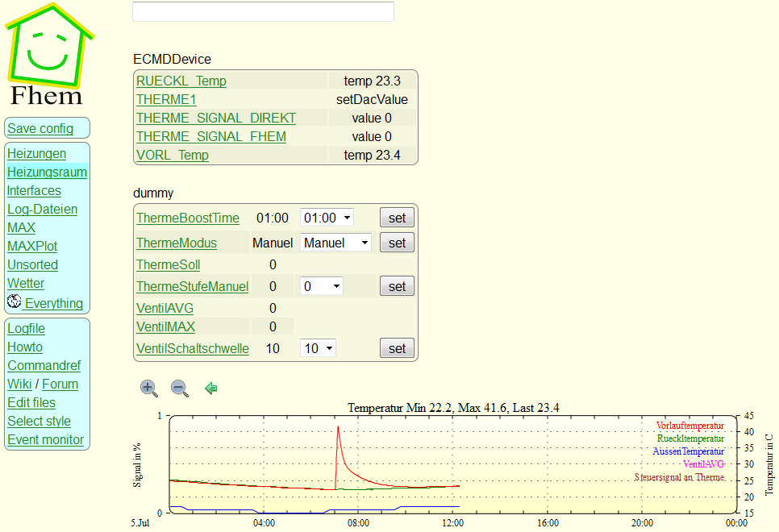Open THERME1 device details
Image resolution: width=779 pixels, height=532 pixels.
point(166,99)
